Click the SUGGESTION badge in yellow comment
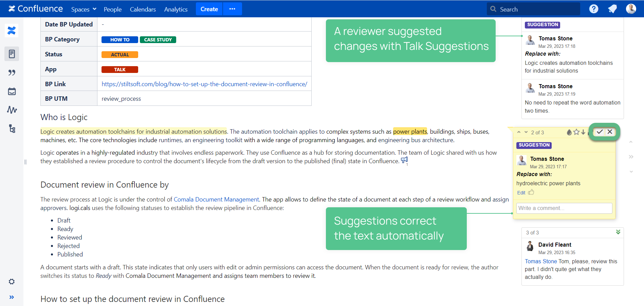The height and width of the screenshot is (306, 644). (x=534, y=145)
